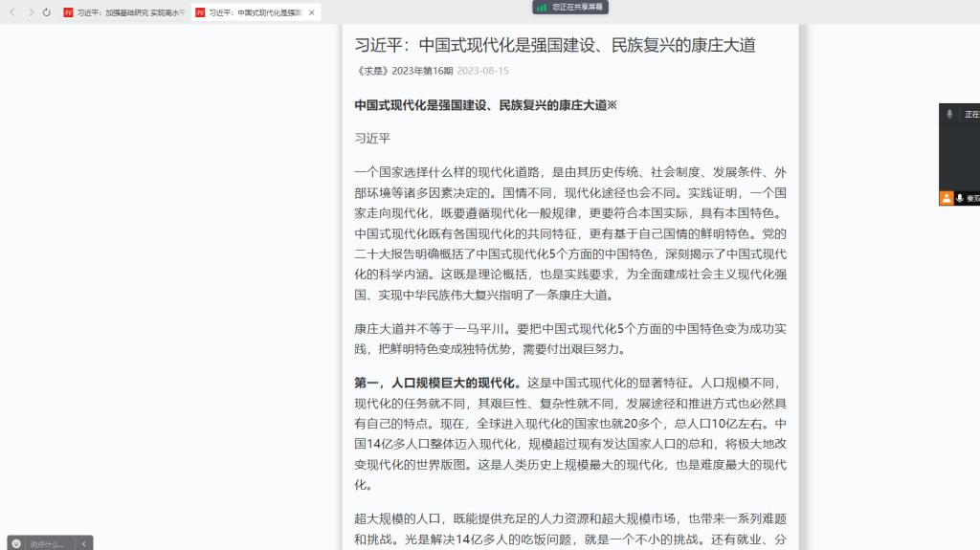
Task: Click the 2023-08-15 publication date
Action: pyautogui.click(x=482, y=71)
